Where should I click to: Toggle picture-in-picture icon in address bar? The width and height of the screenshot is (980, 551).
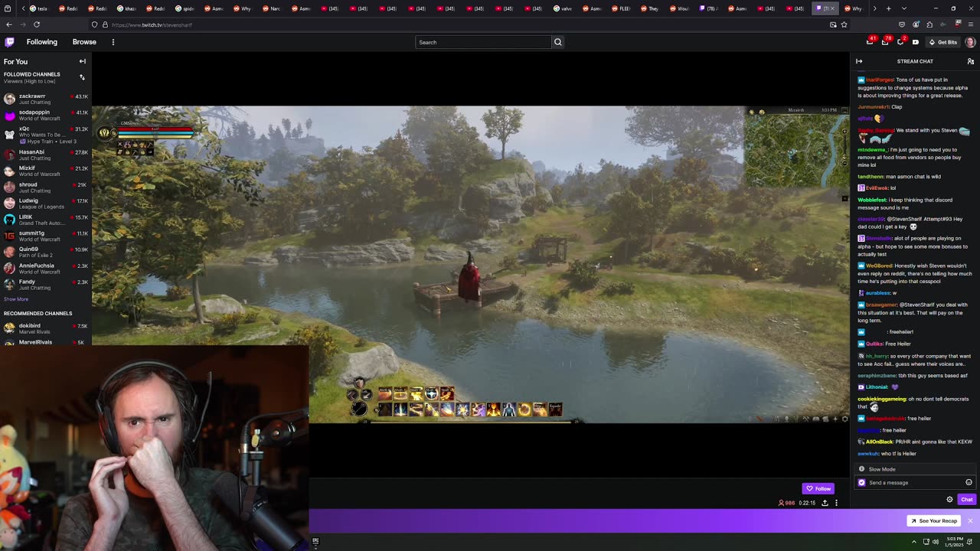[833, 24]
